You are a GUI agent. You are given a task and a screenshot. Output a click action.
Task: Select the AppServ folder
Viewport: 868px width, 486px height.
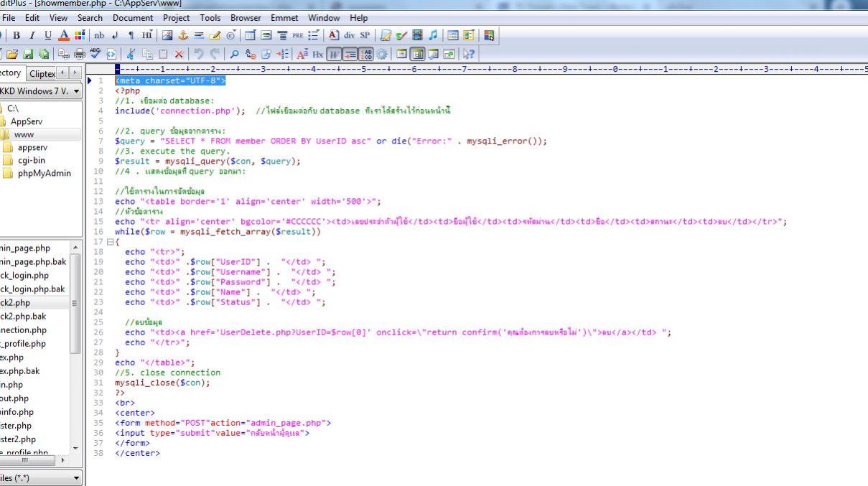(27, 121)
